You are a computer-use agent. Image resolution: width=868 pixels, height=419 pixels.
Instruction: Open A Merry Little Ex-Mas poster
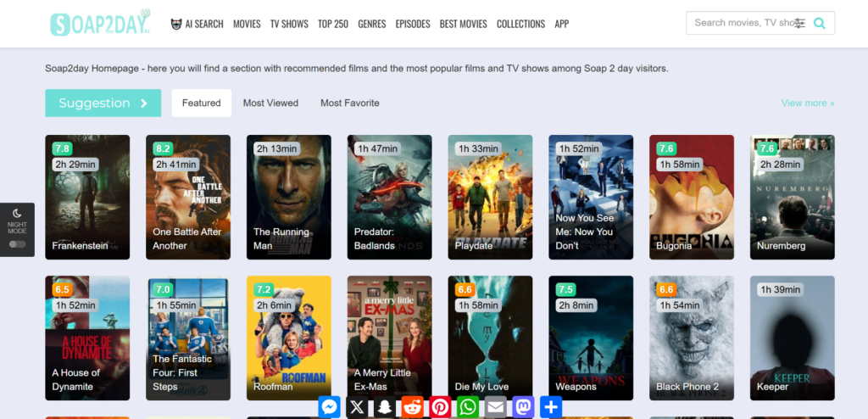tap(390, 338)
